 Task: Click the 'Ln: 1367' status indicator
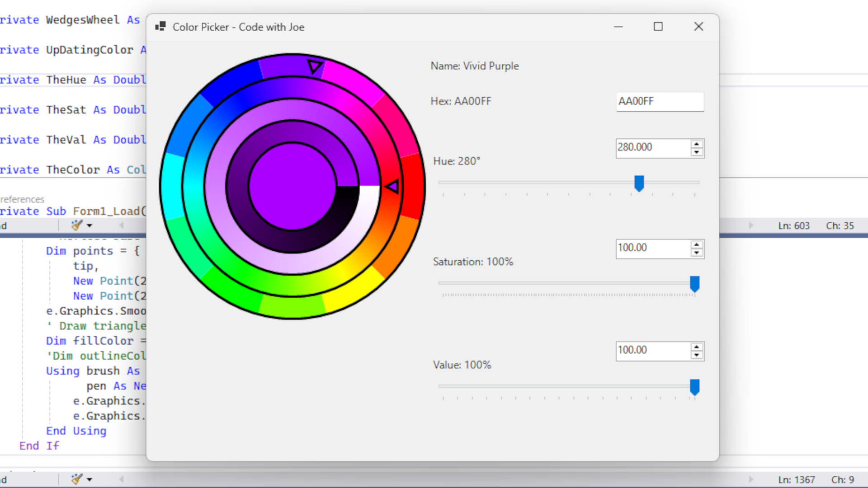tap(797, 479)
